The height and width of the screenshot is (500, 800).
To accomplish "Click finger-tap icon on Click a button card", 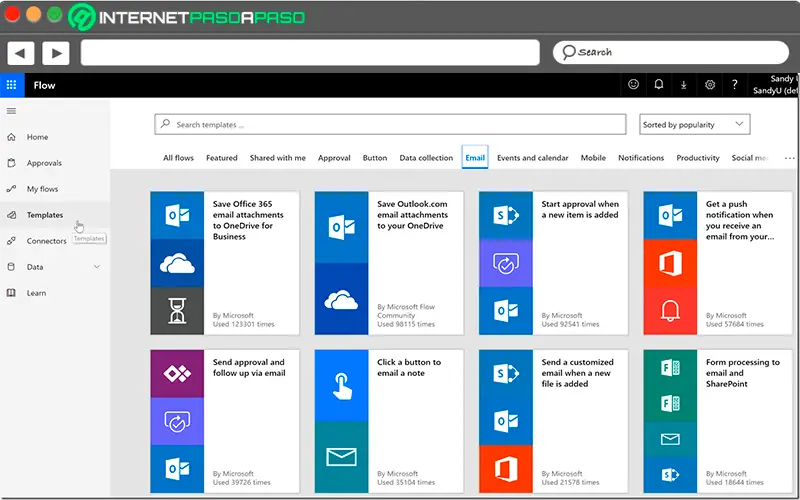I will click(341, 386).
